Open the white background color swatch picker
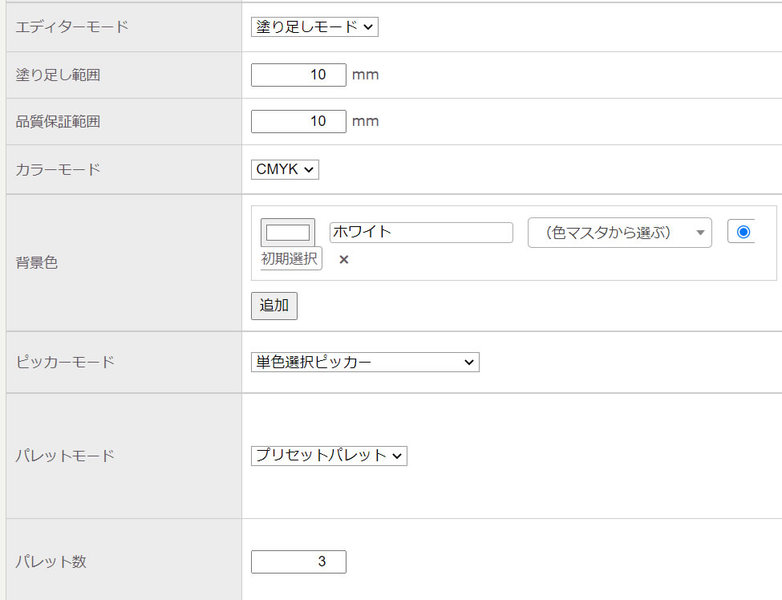This screenshot has width=782, height=600. click(x=288, y=233)
